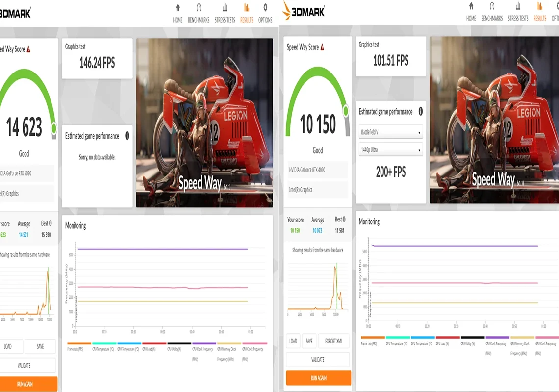
Task: Select RESULTS tab in the right 3DMark window
Action: tap(540, 12)
